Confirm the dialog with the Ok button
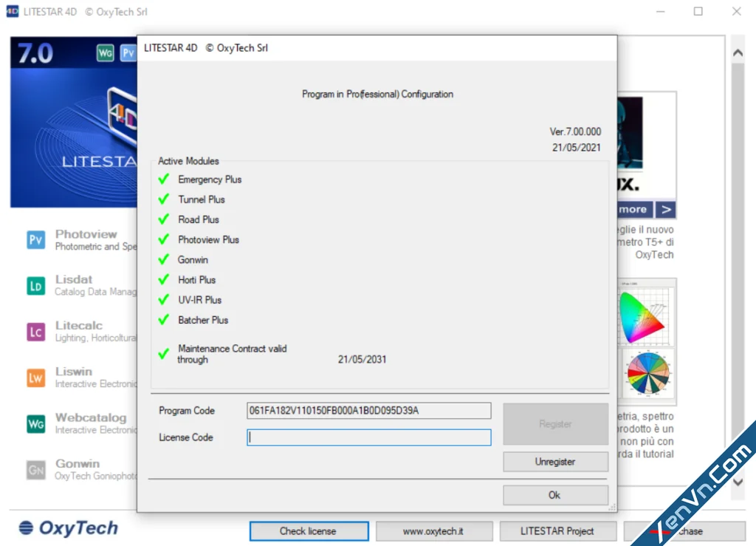The height and width of the screenshot is (546, 756). (555, 495)
